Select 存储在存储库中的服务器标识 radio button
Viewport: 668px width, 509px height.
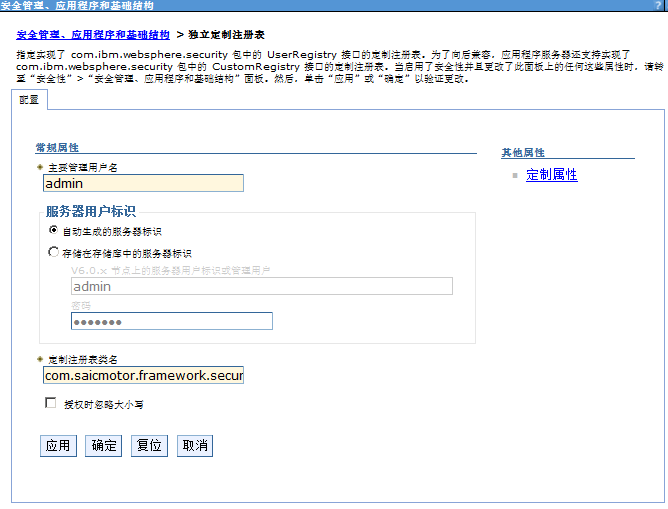point(53,252)
